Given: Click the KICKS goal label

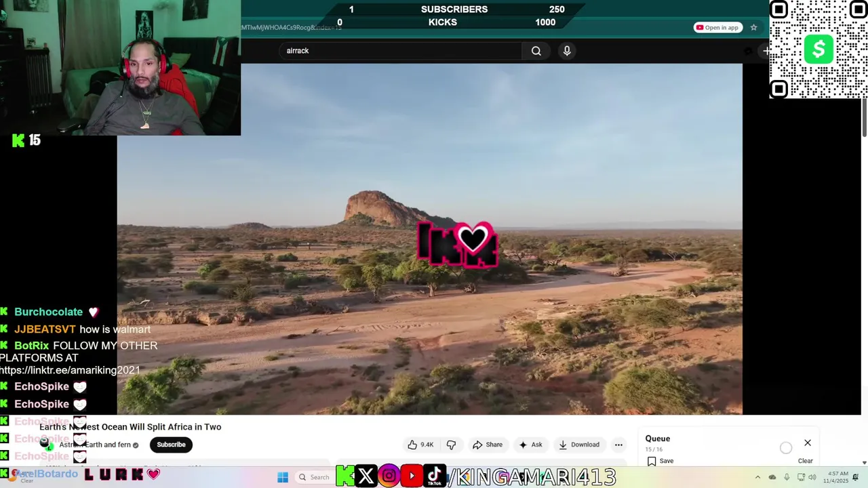Looking at the screenshot, I should click(443, 22).
